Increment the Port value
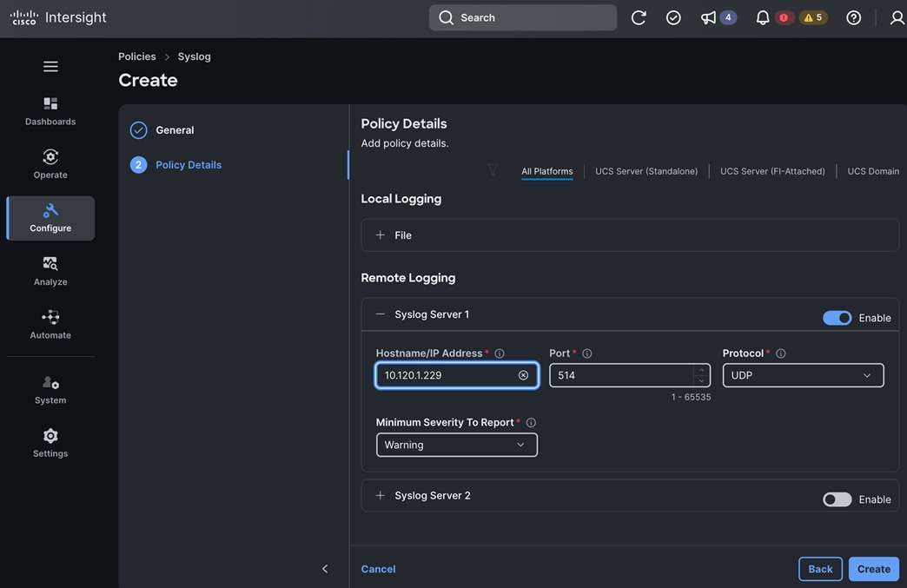The width and height of the screenshot is (907, 588). [701, 370]
